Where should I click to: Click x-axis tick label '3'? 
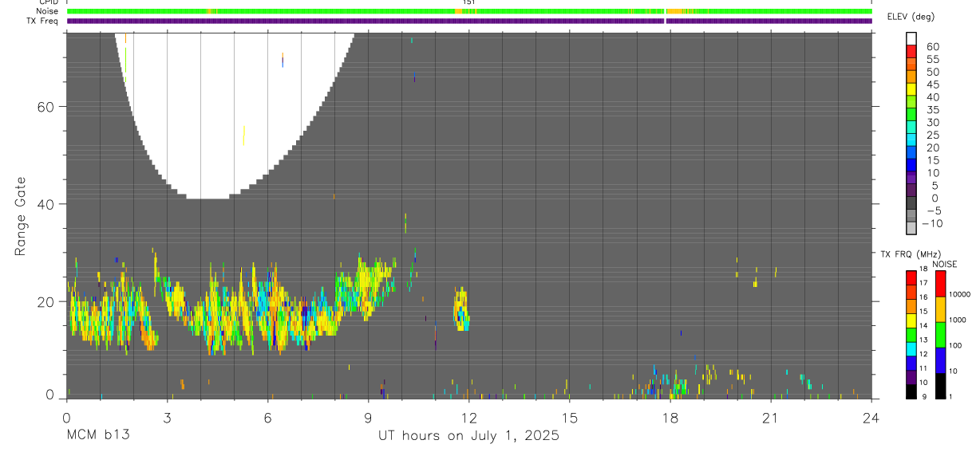167,417
